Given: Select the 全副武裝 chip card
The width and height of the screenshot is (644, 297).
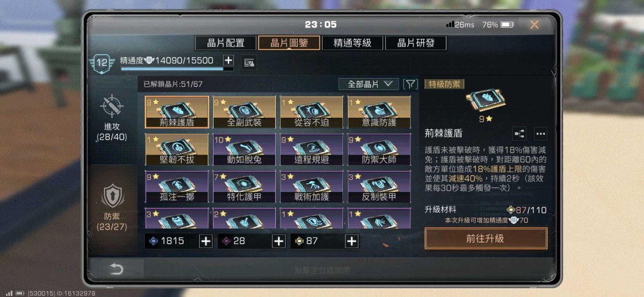Looking at the screenshot, I should (244, 112).
